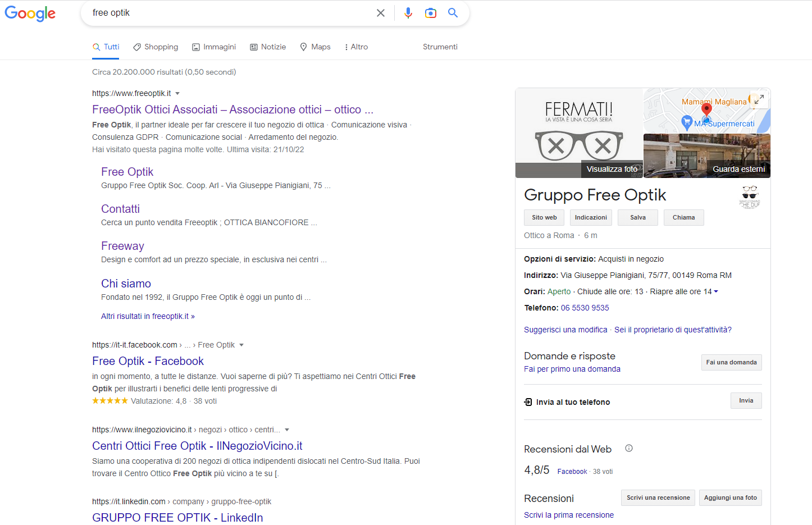Open Google Lens camera search icon
The image size is (812, 525).
click(431, 13)
